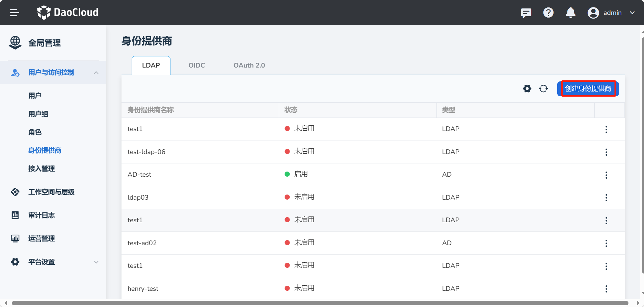Open notifications bell icon
The height and width of the screenshot is (307, 644).
[570, 13]
